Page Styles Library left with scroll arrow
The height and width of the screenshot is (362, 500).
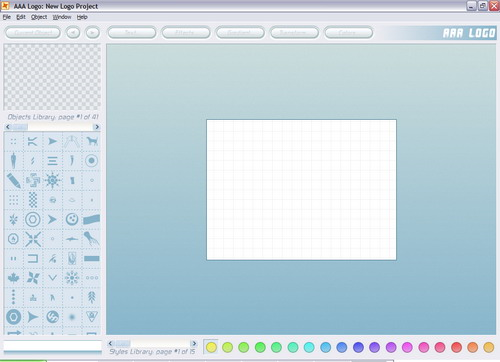point(110,343)
